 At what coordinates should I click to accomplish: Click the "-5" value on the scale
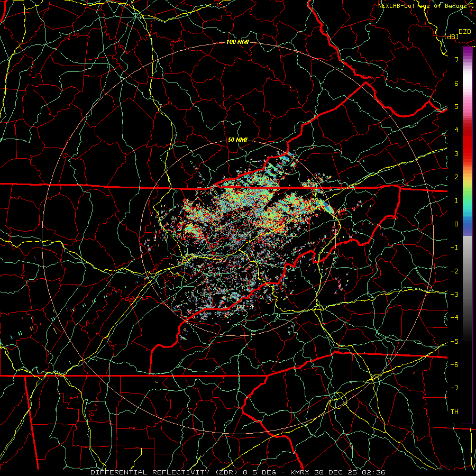pyautogui.click(x=454, y=342)
